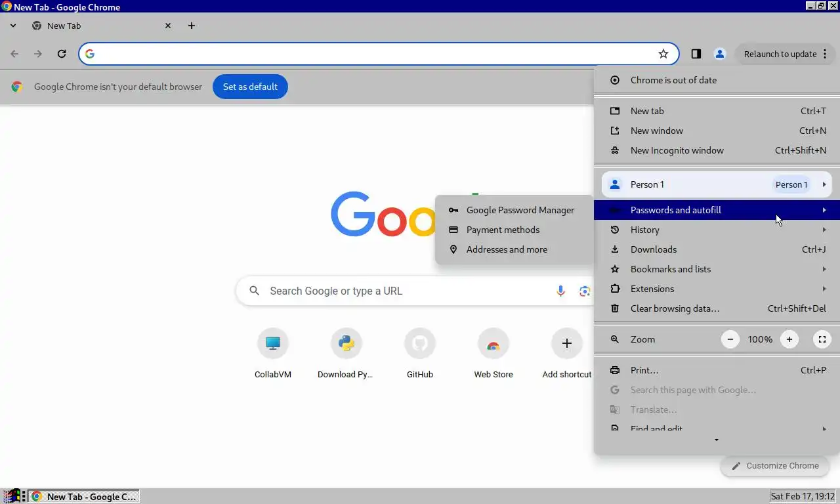Select New window menu item
The width and height of the screenshot is (840, 504).
pos(717,131)
